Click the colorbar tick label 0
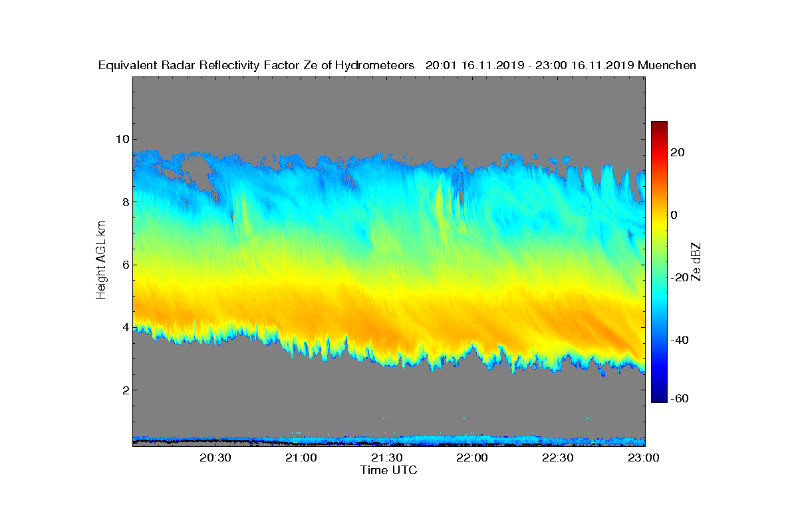Screen dimensions: 798x532 (x=675, y=215)
